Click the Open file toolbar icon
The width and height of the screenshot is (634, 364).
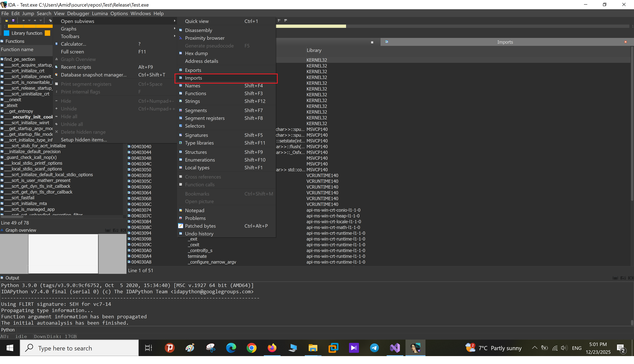pos(7,20)
